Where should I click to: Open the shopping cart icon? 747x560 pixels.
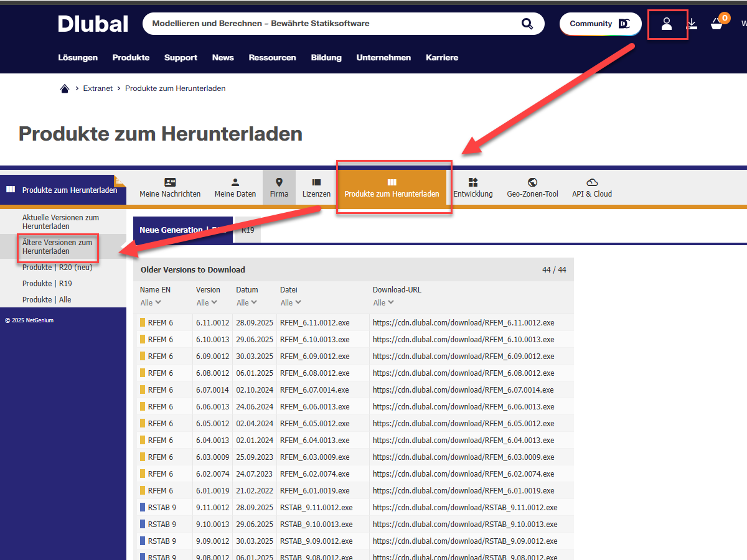pos(717,25)
